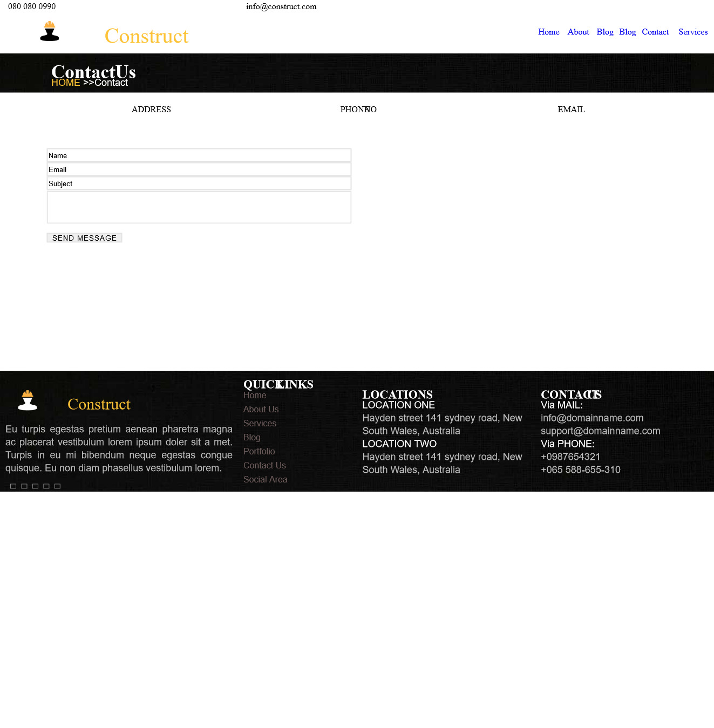Click into the Email form field
Image resolution: width=714 pixels, height=728 pixels.
[199, 169]
